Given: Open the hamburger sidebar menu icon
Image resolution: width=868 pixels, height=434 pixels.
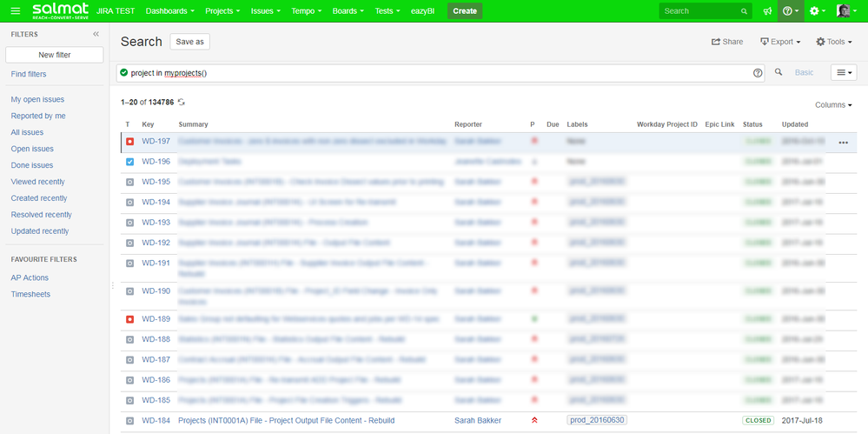Looking at the screenshot, I should point(16,11).
